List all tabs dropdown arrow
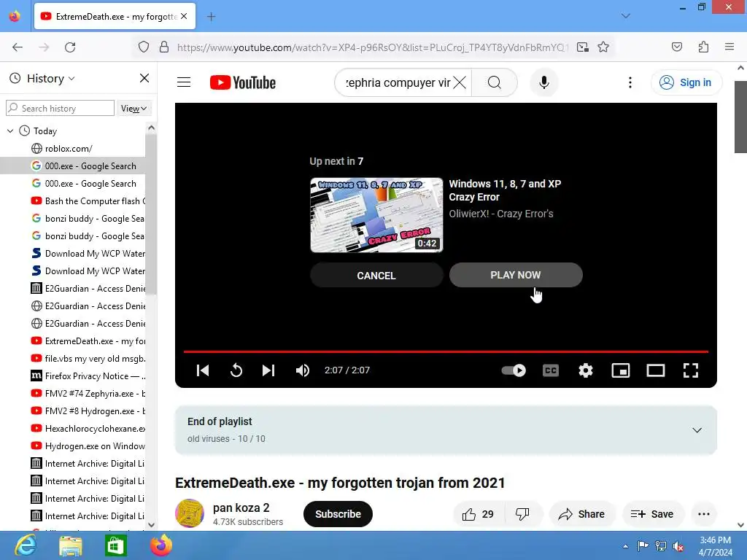747x560 pixels. click(x=625, y=16)
